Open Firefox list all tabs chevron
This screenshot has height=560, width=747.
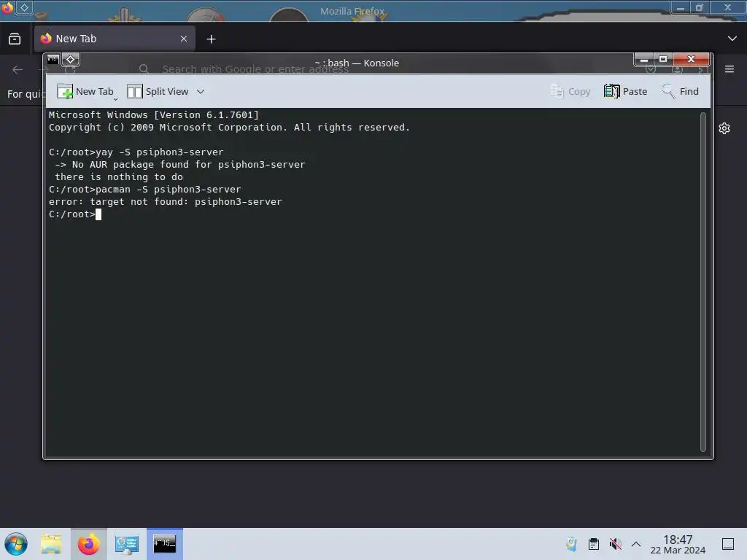732,39
